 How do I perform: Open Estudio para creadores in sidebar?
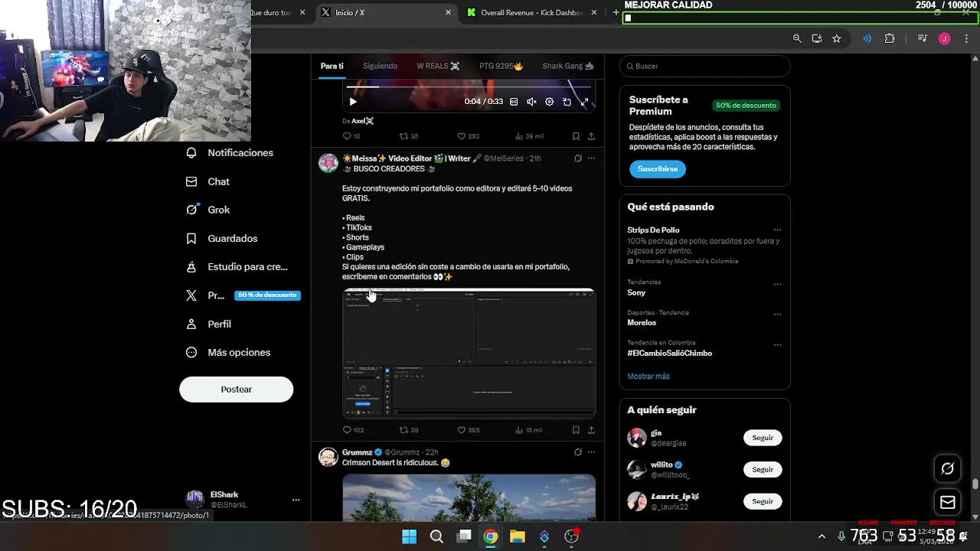237,266
